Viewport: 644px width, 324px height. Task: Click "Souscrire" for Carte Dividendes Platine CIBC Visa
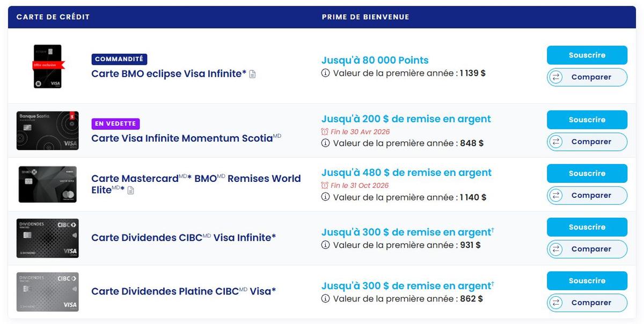[587, 281]
